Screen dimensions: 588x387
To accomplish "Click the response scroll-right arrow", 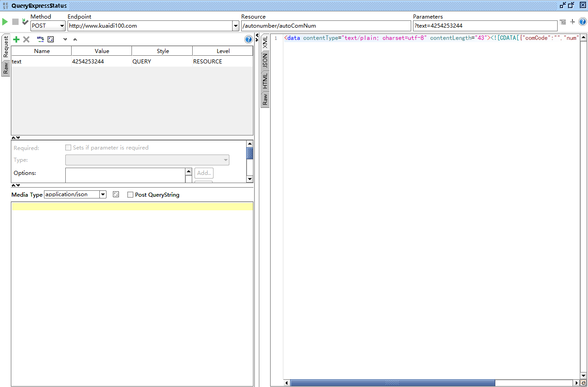I will pyautogui.click(x=576, y=383).
